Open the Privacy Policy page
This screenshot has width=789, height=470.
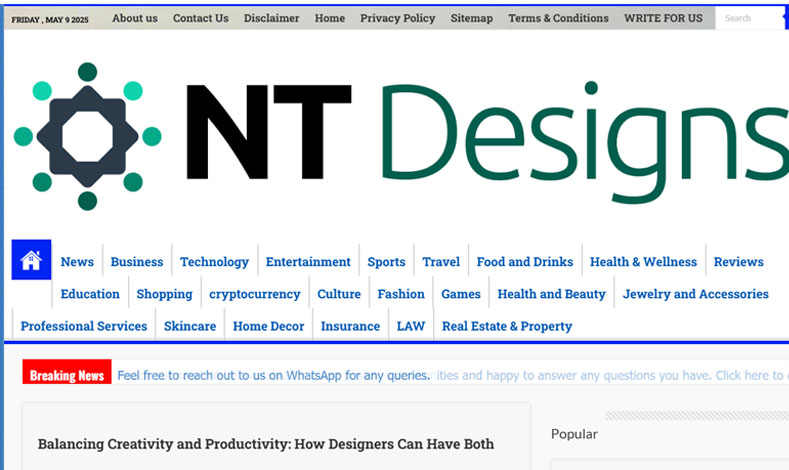[x=398, y=18]
